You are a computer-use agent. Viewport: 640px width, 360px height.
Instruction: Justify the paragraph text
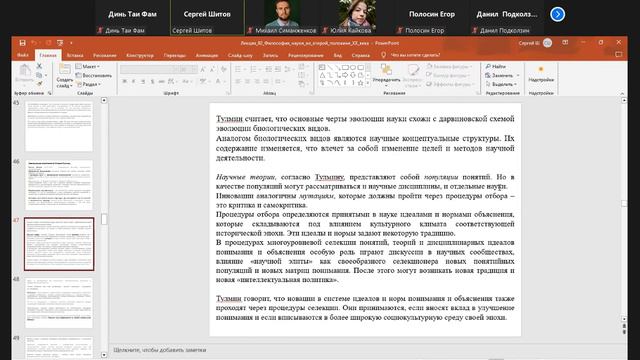266,82
